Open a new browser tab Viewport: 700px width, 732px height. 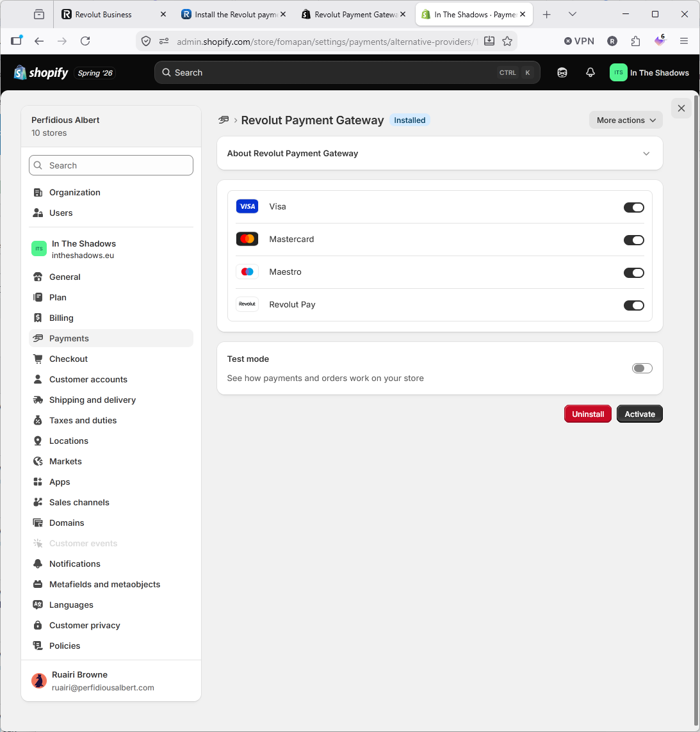(547, 15)
